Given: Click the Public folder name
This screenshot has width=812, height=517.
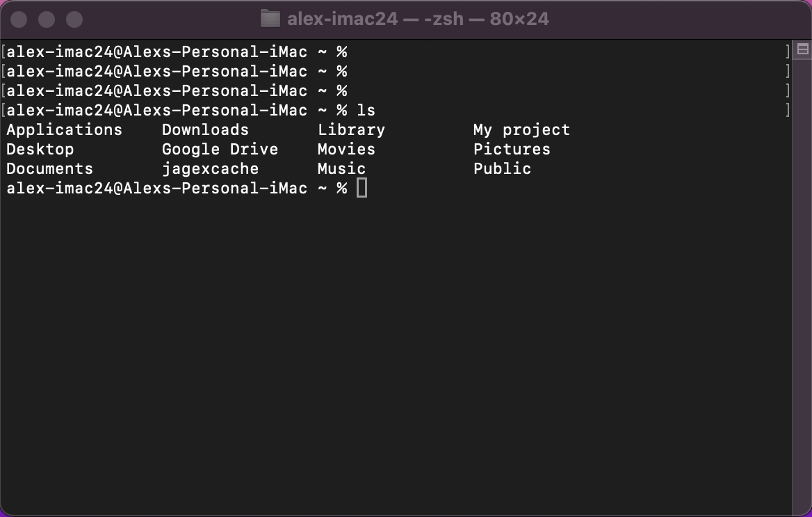Looking at the screenshot, I should pos(503,169).
